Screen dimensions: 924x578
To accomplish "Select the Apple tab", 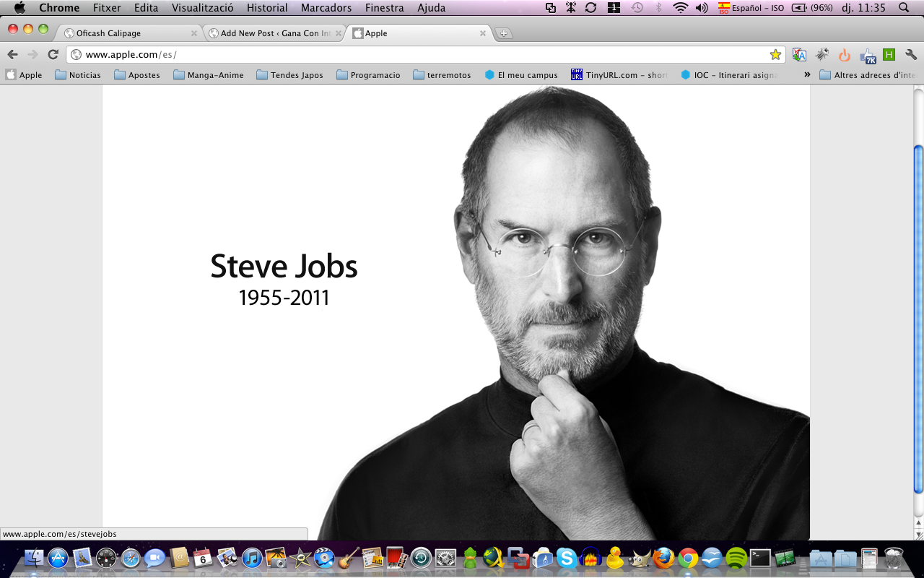I will coord(419,33).
